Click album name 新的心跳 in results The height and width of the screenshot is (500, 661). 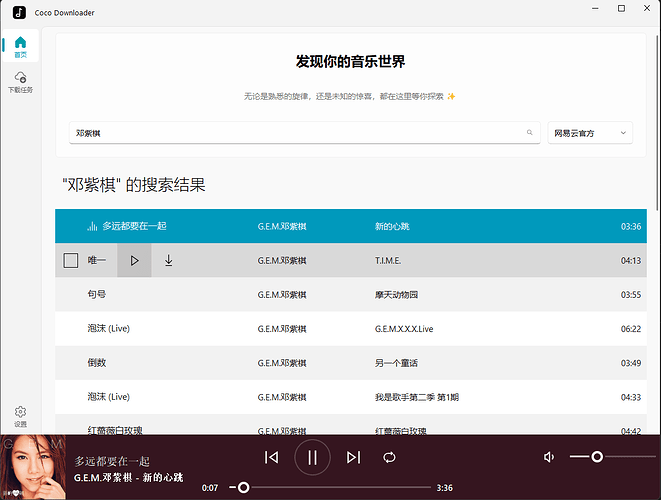392,226
